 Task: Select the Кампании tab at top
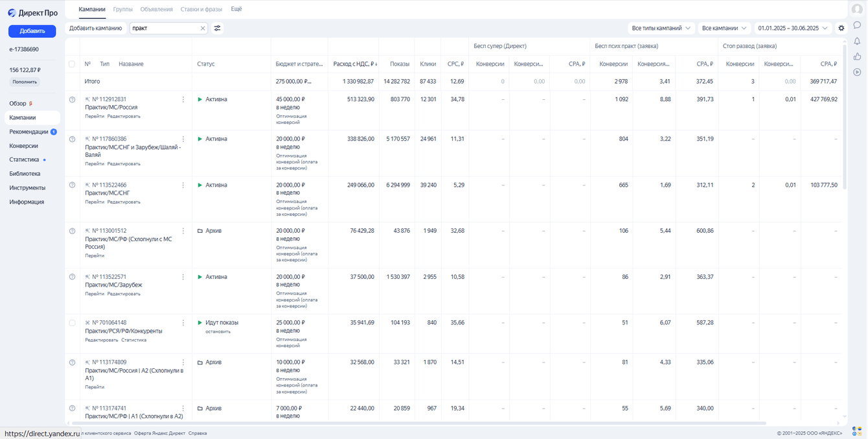pyautogui.click(x=92, y=9)
